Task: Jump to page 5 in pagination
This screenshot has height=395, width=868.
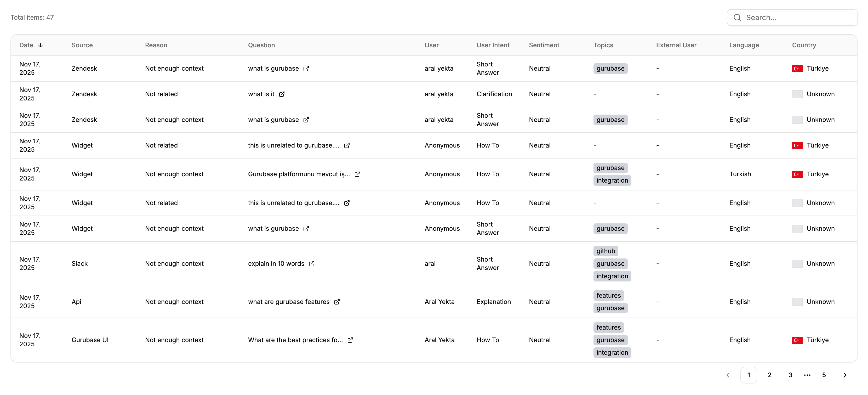Action: coord(824,375)
